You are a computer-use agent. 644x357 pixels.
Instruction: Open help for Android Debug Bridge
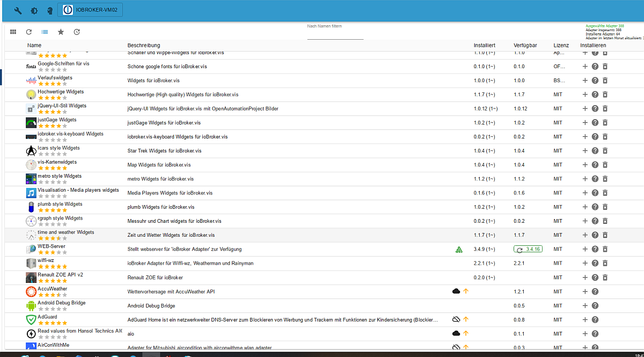click(595, 305)
